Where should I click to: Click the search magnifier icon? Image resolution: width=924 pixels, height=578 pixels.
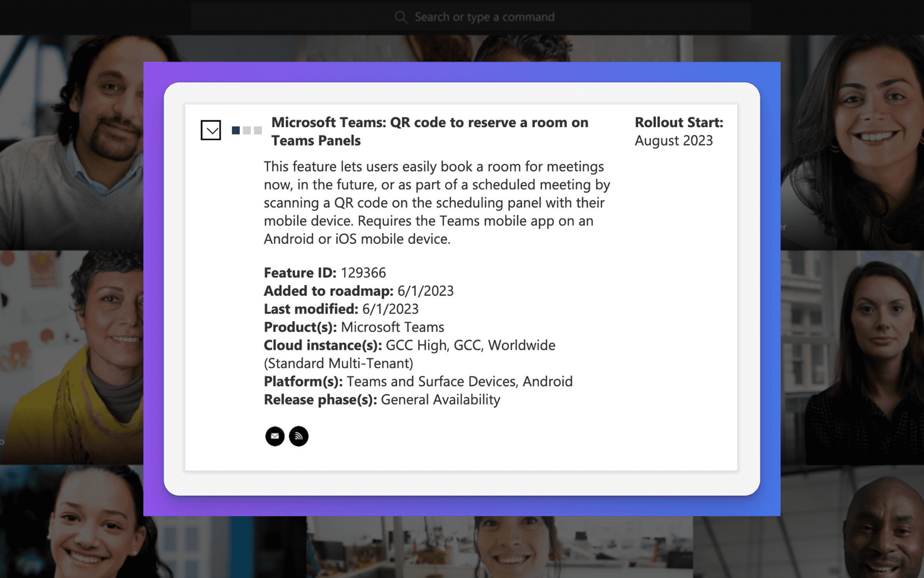click(401, 17)
